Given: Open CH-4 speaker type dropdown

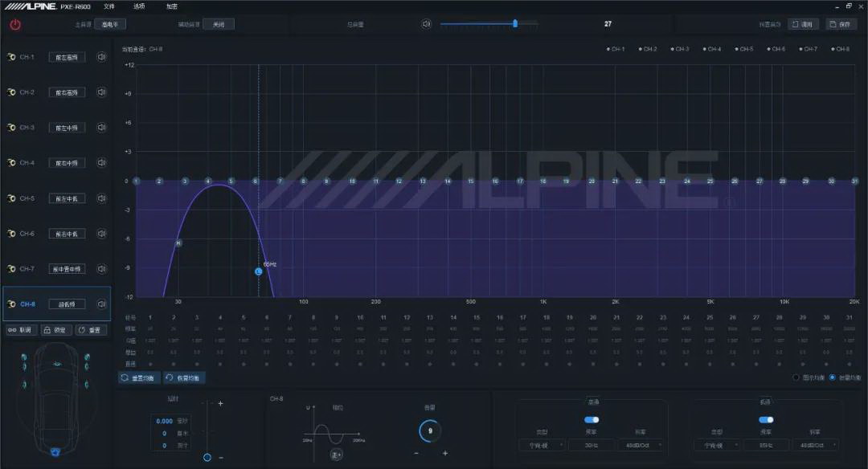Looking at the screenshot, I should pyautogui.click(x=67, y=163).
